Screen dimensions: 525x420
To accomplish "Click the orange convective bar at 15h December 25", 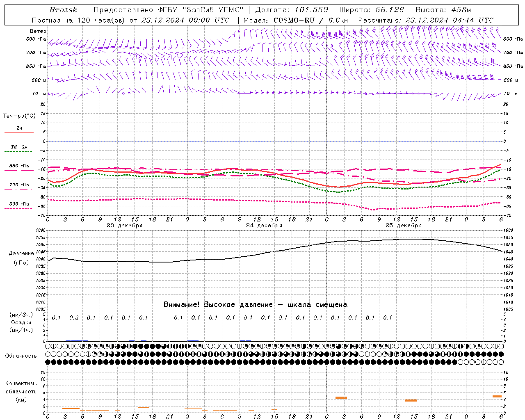I will coord(411,400).
